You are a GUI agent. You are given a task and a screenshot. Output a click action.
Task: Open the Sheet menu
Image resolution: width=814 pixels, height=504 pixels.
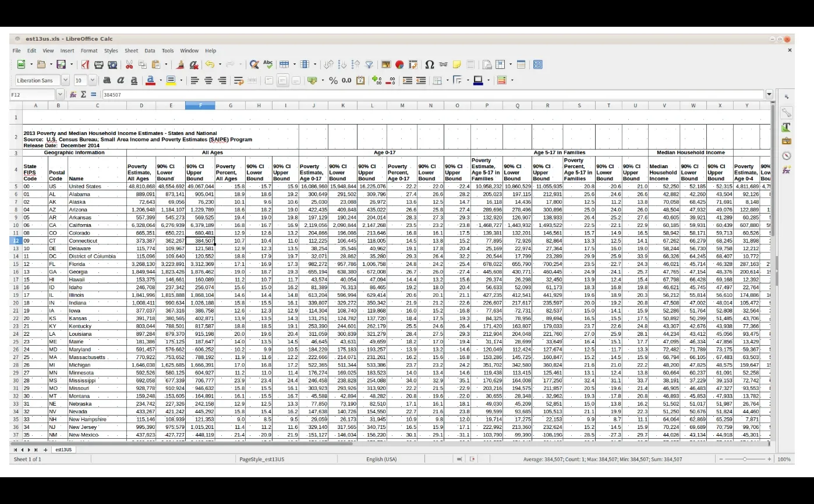132,51
